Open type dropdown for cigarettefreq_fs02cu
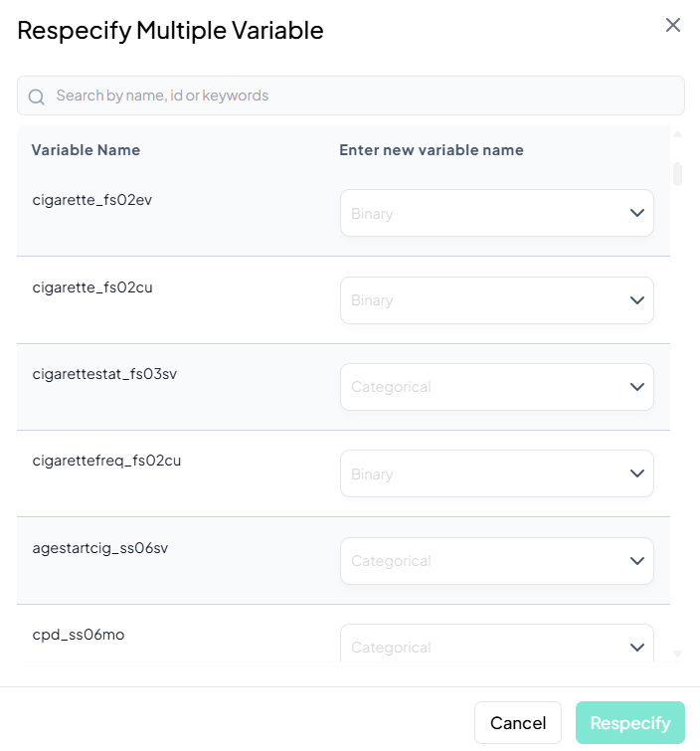This screenshot has height=751, width=700. (496, 474)
